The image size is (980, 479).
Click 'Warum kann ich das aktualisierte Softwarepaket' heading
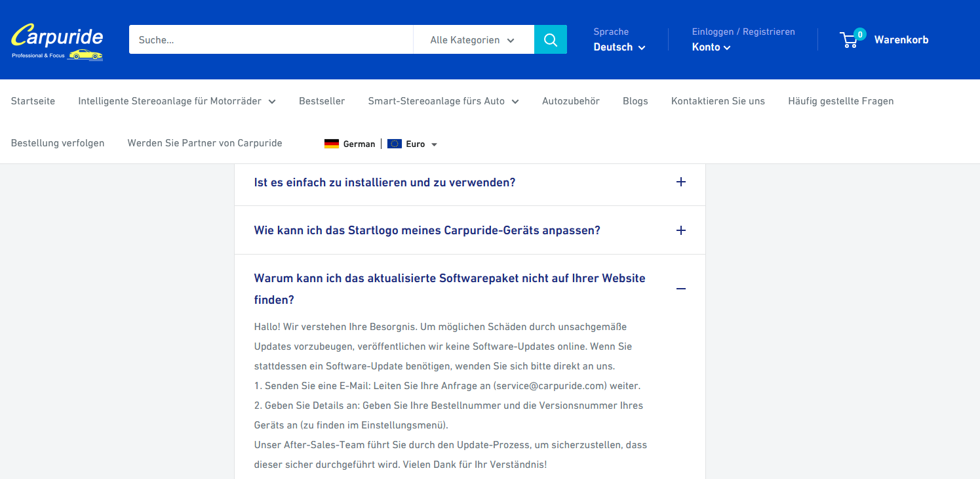(450, 289)
